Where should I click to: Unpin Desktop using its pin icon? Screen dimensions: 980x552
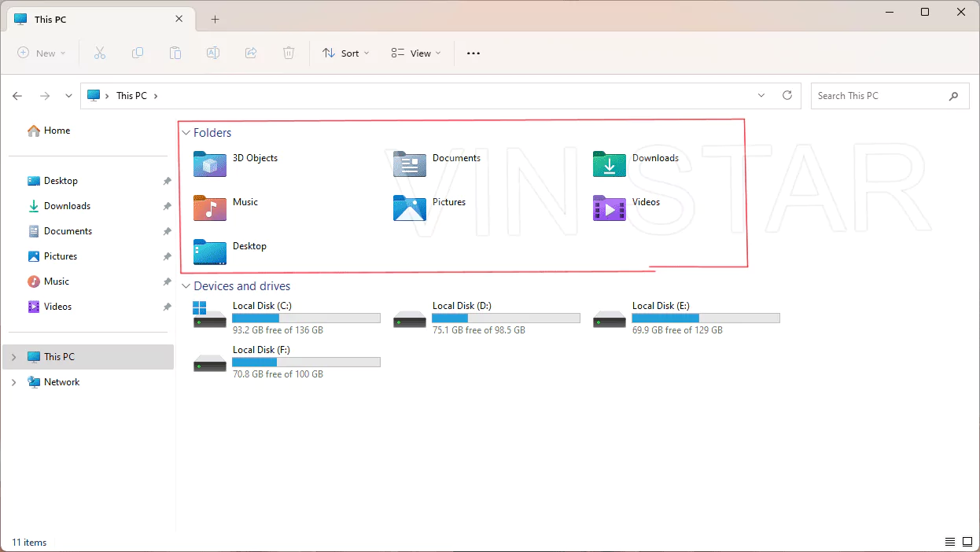point(167,181)
